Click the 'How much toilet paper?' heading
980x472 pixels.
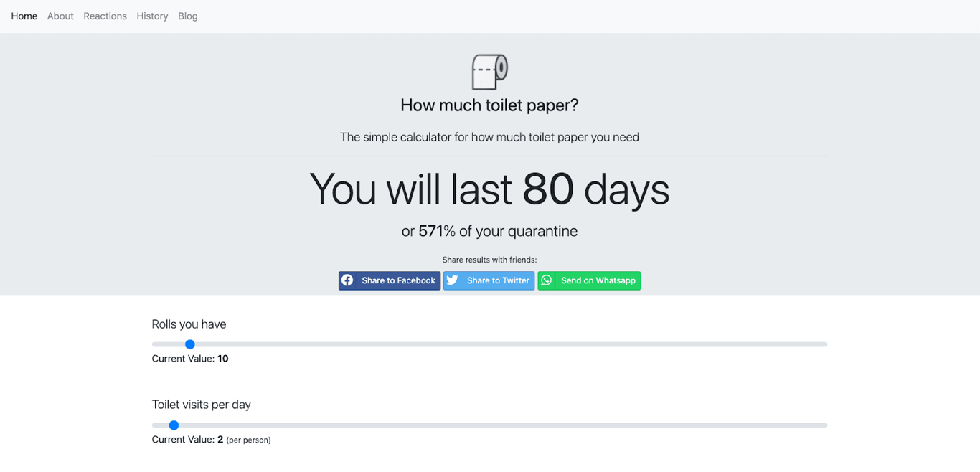point(489,105)
